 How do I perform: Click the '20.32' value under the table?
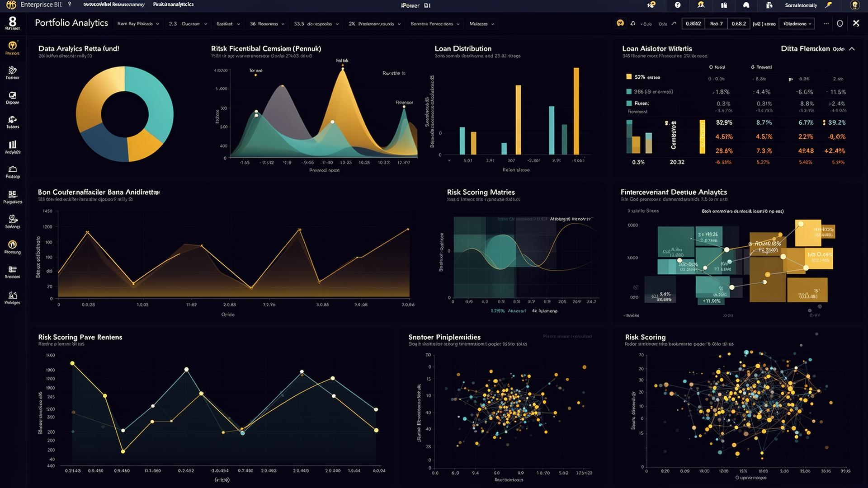(x=677, y=162)
